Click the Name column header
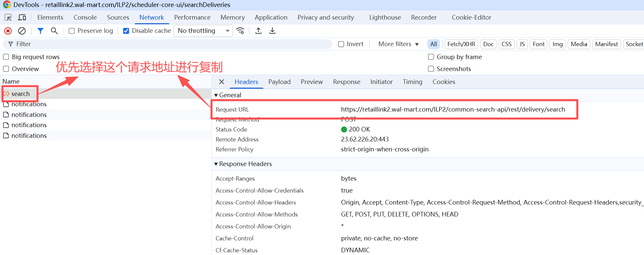This screenshot has height=255, width=644. (11, 81)
